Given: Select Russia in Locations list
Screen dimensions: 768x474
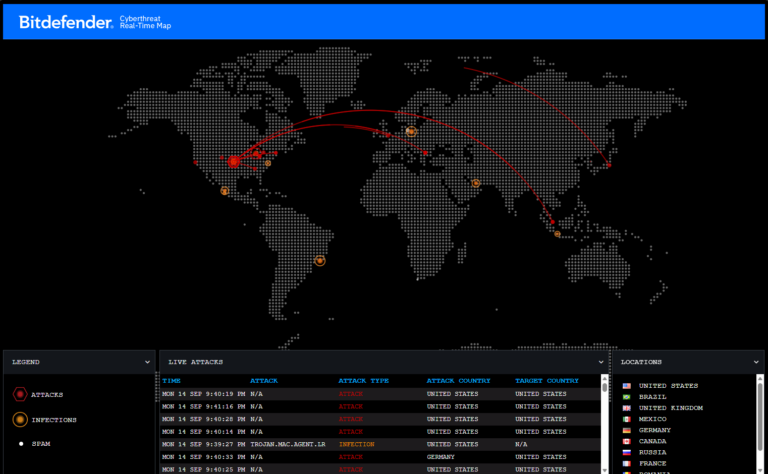Looking at the screenshot, I should click(652, 452).
